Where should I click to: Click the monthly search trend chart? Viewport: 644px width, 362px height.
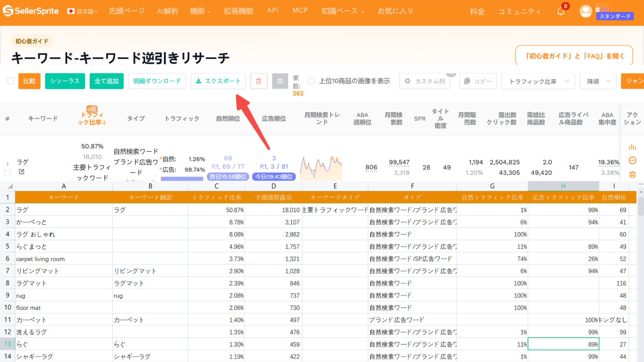pos(321,168)
